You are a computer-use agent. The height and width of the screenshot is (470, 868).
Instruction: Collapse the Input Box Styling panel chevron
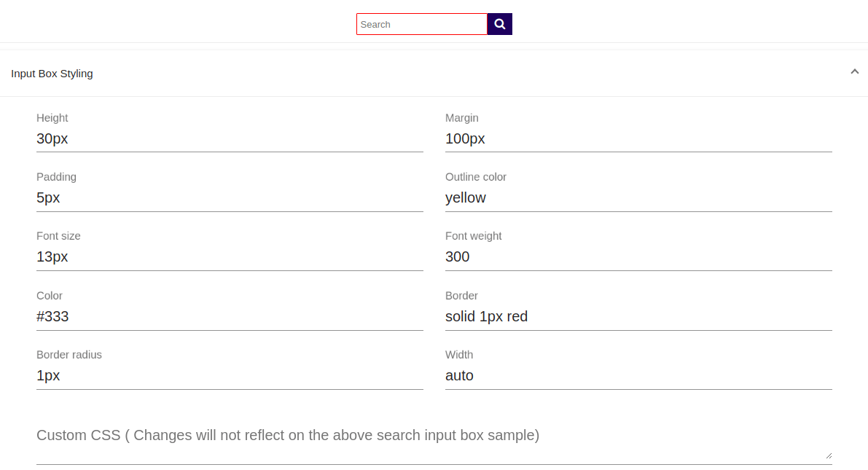coord(854,71)
